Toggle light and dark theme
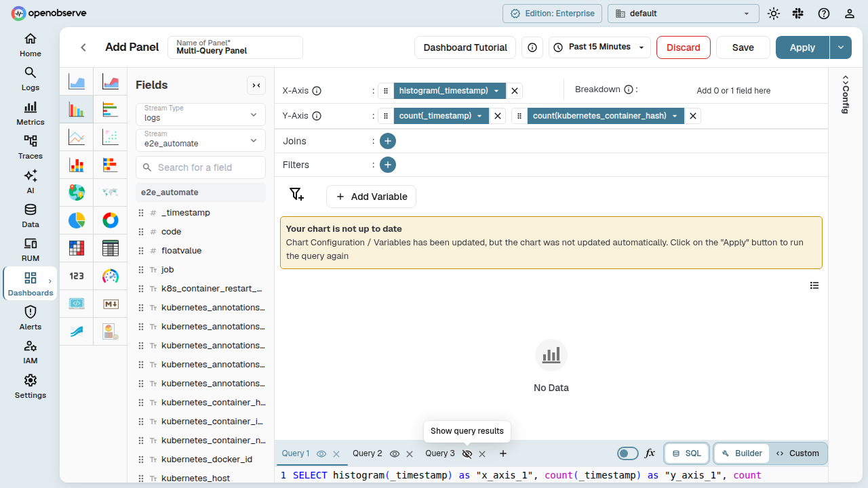Viewport: 868px width, 488px height. point(774,14)
